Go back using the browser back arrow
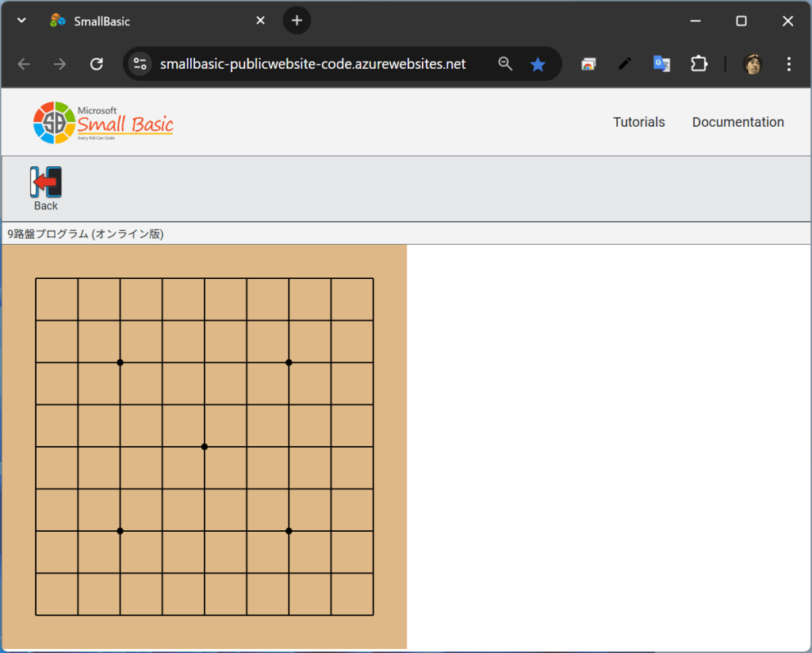This screenshot has width=812, height=653. (x=24, y=64)
